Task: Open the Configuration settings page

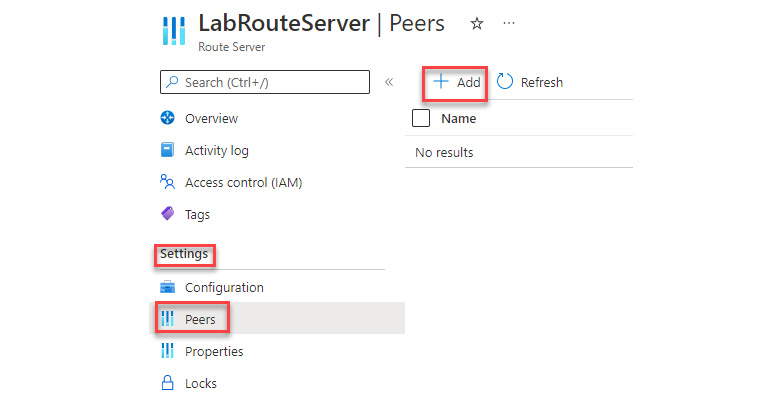Action: [x=224, y=287]
